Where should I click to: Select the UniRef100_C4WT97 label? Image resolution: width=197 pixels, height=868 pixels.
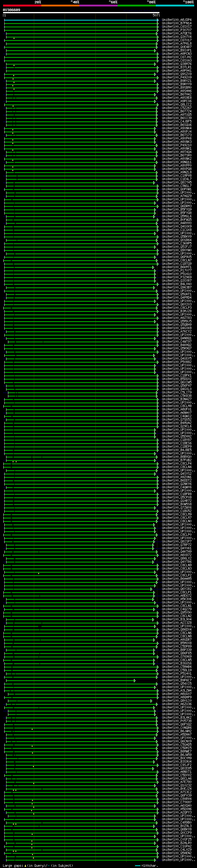pos(177,341)
